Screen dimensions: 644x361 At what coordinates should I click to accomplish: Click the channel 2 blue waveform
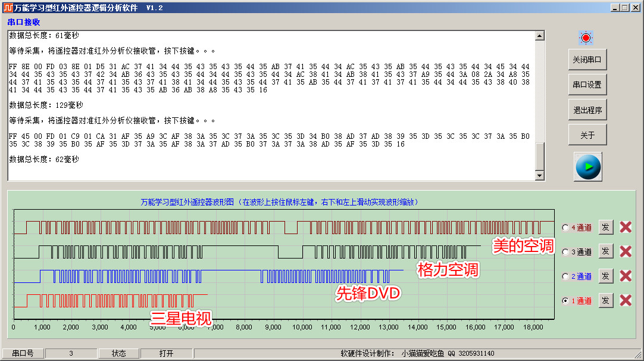pyautogui.click(x=209, y=276)
